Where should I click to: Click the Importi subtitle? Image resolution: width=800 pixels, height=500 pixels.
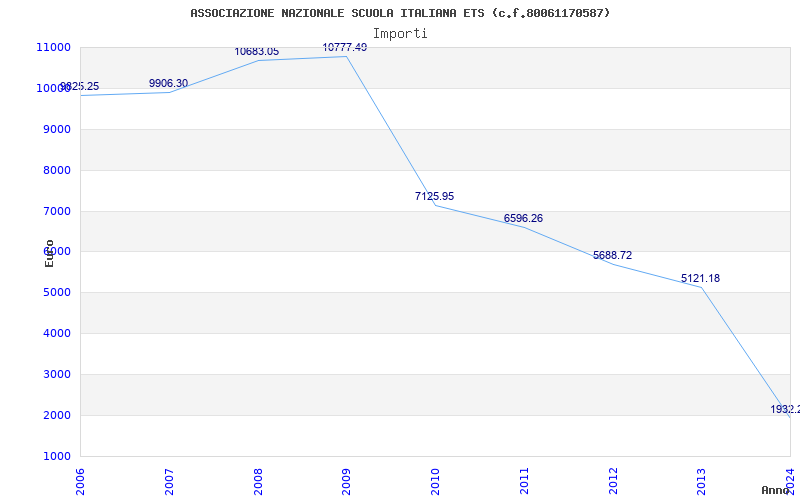point(400,34)
